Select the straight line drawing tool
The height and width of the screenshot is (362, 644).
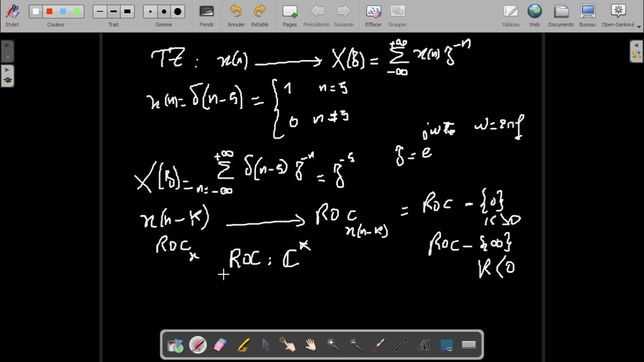click(x=401, y=345)
